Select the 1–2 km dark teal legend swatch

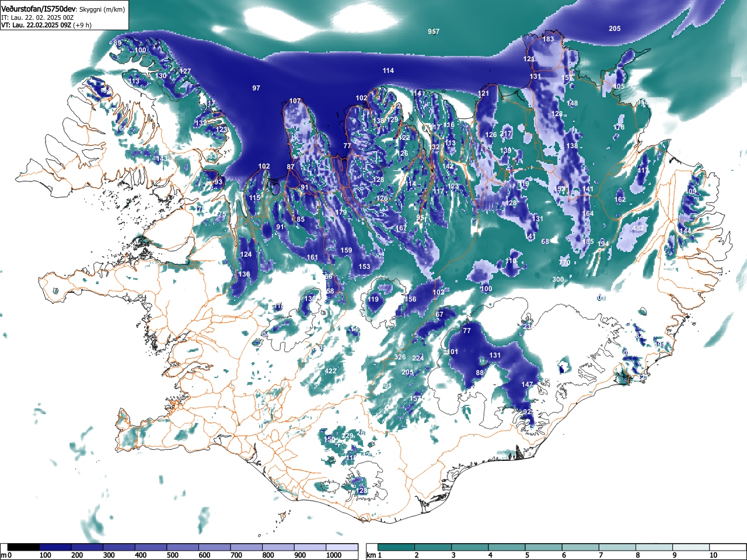click(x=397, y=547)
